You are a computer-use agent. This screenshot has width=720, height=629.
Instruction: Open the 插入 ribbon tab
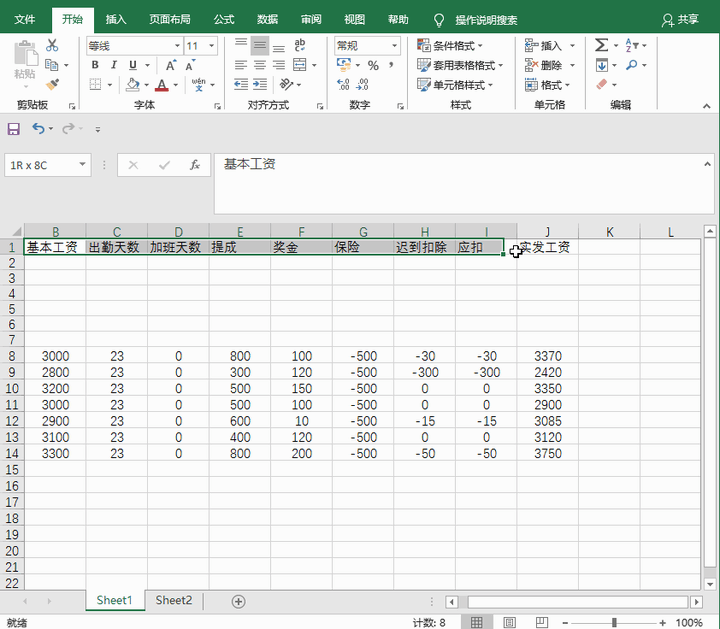tap(116, 19)
